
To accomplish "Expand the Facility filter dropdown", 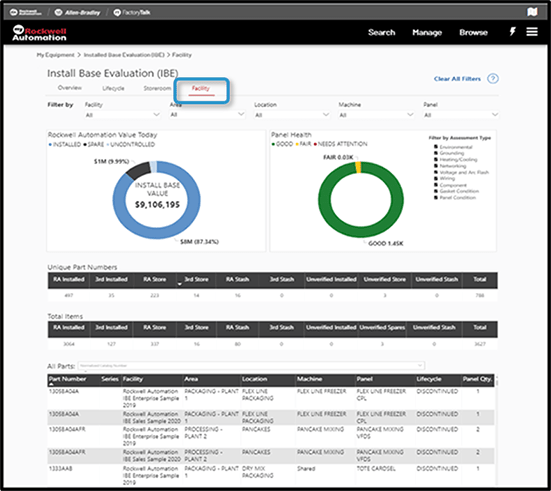I will [x=122, y=115].
